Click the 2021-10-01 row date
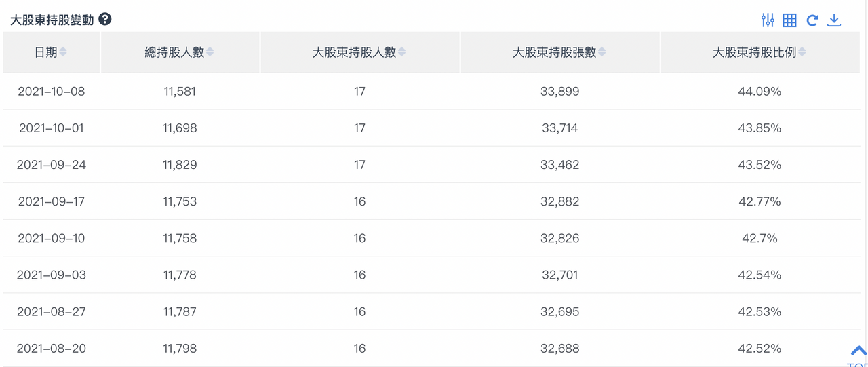868x367 pixels. pyautogui.click(x=52, y=128)
